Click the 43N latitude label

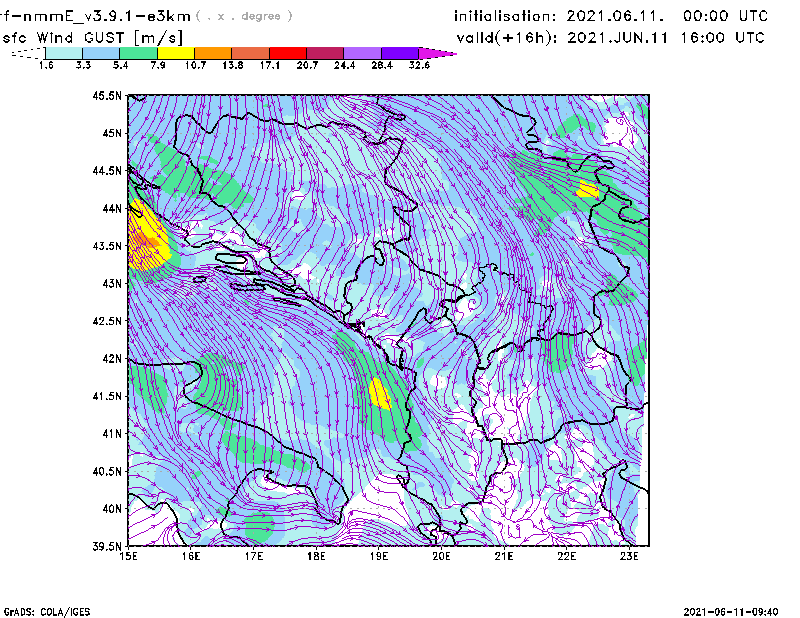(112, 283)
